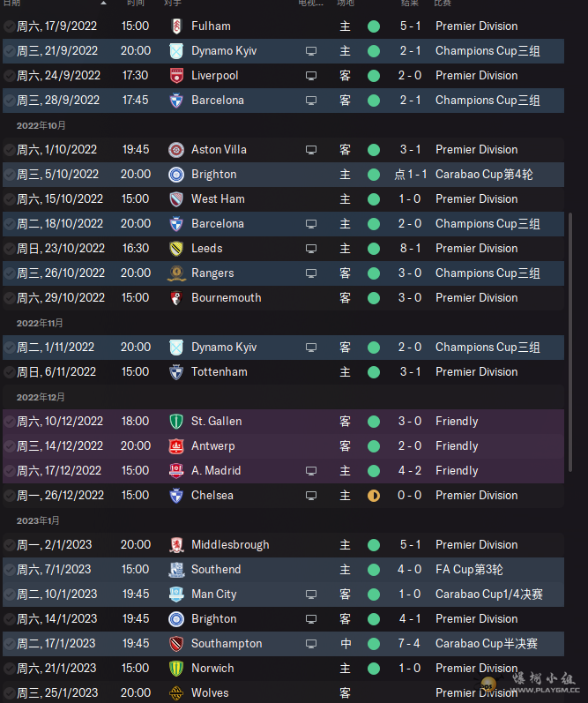Click the date column sort arrow
The image size is (588, 703).
104,3
